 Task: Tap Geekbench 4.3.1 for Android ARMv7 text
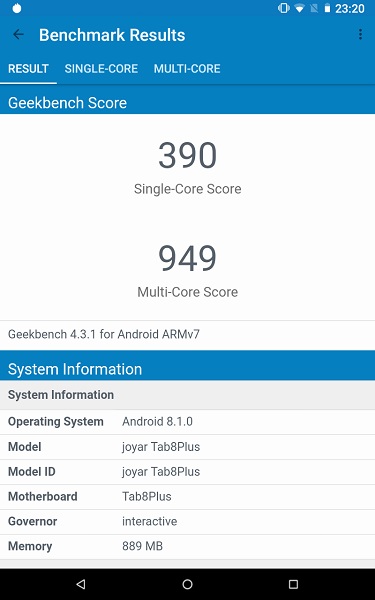(104, 334)
